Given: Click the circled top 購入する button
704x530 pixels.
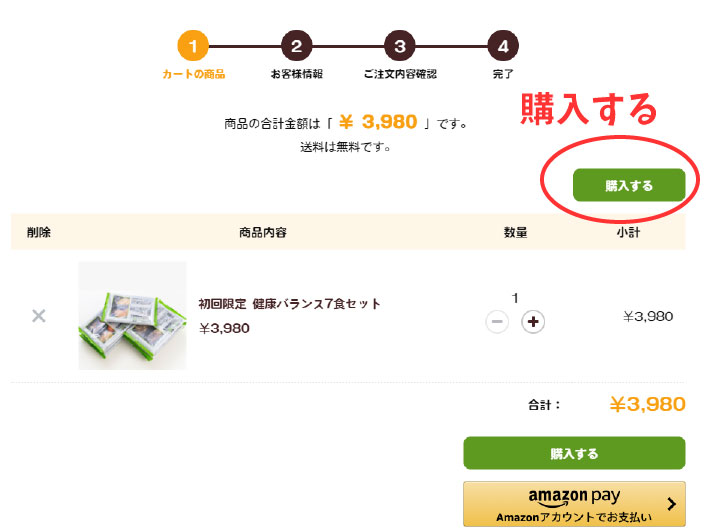Looking at the screenshot, I should [x=629, y=185].
